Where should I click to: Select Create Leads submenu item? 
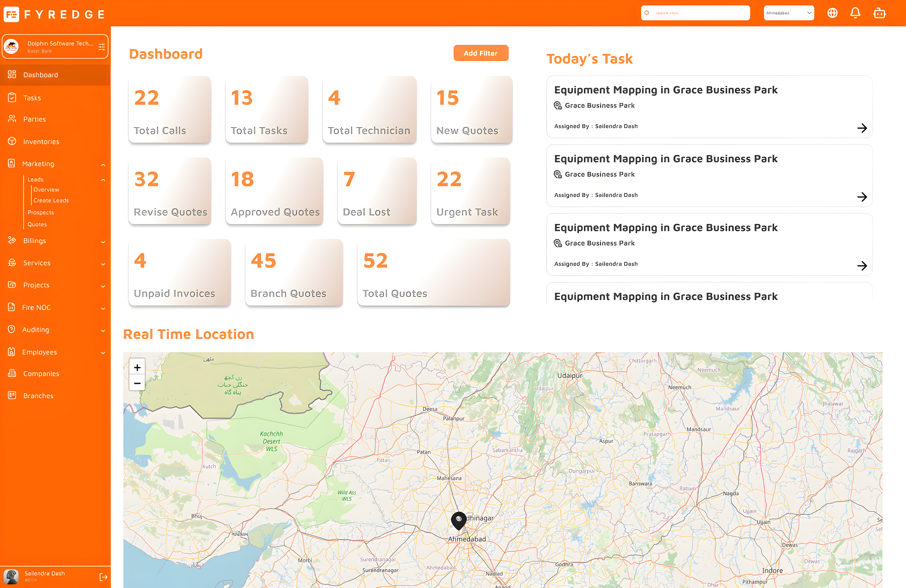(x=51, y=200)
